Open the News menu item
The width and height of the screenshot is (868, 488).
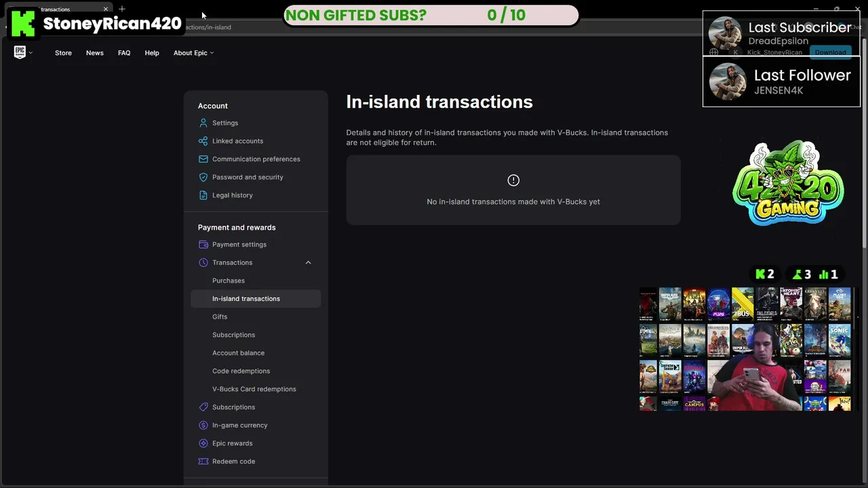click(x=95, y=53)
